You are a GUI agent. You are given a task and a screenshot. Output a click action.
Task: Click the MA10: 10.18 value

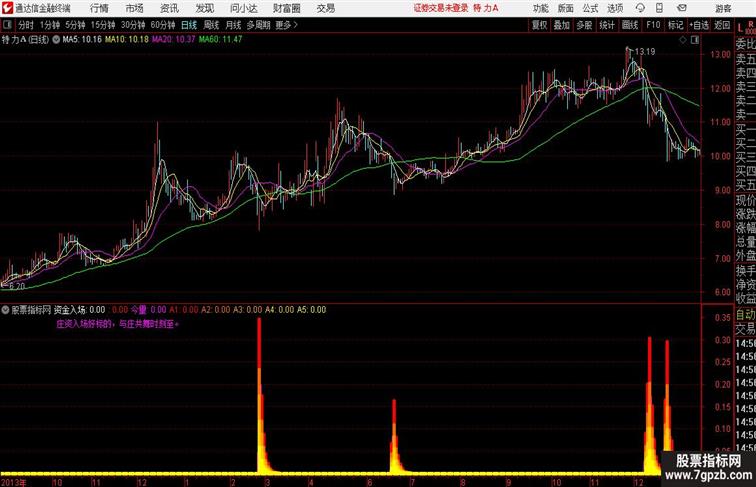[127, 40]
